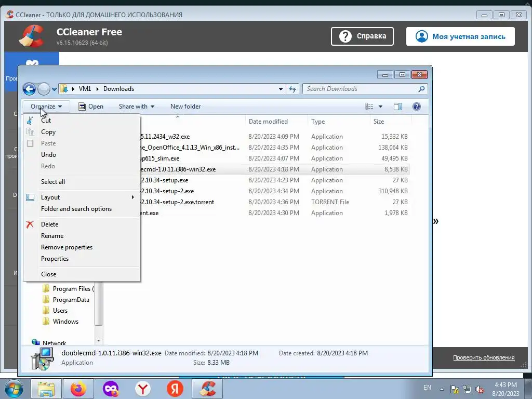Screen dimensions: 532x399
Task: Choose Select all in Organize menu
Action: tap(82, 182)
